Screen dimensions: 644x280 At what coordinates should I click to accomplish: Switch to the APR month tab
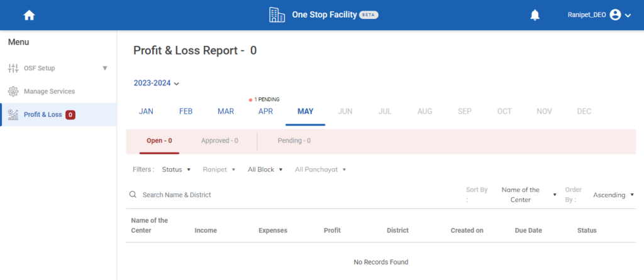[265, 111]
